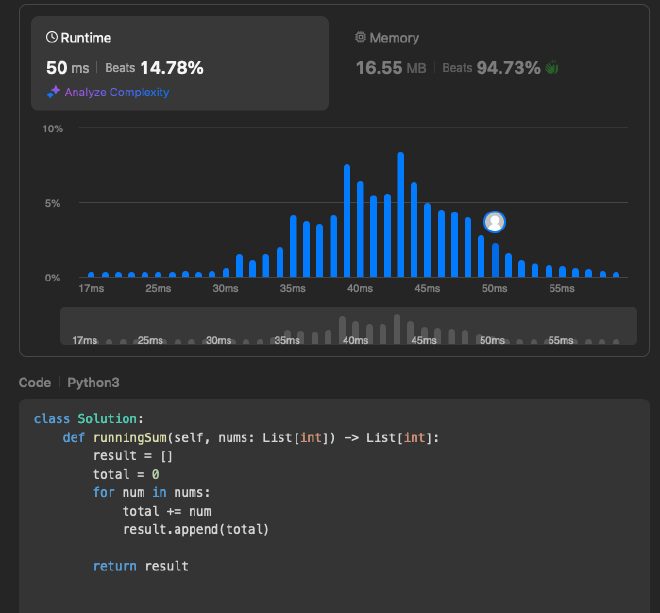The width and height of the screenshot is (660, 613).
Task: Click the chip icon beside Memory
Action: point(361,38)
